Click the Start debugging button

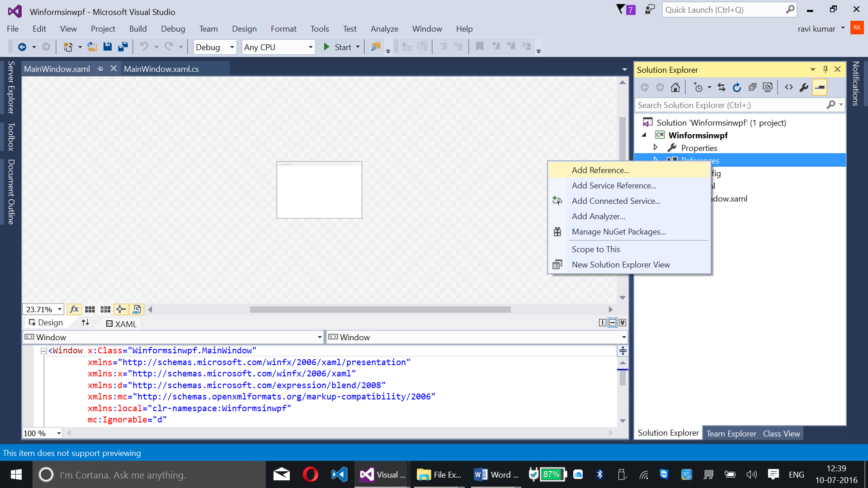pos(338,47)
